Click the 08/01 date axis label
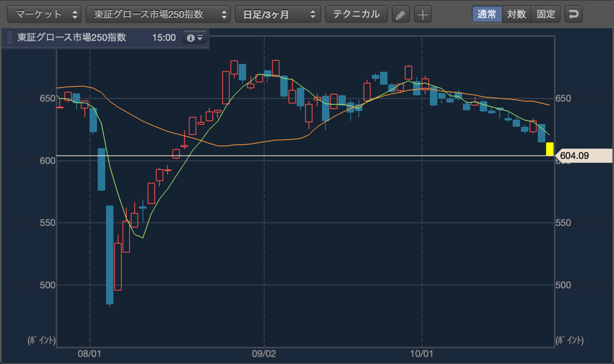The image size is (614, 364). [x=90, y=353]
